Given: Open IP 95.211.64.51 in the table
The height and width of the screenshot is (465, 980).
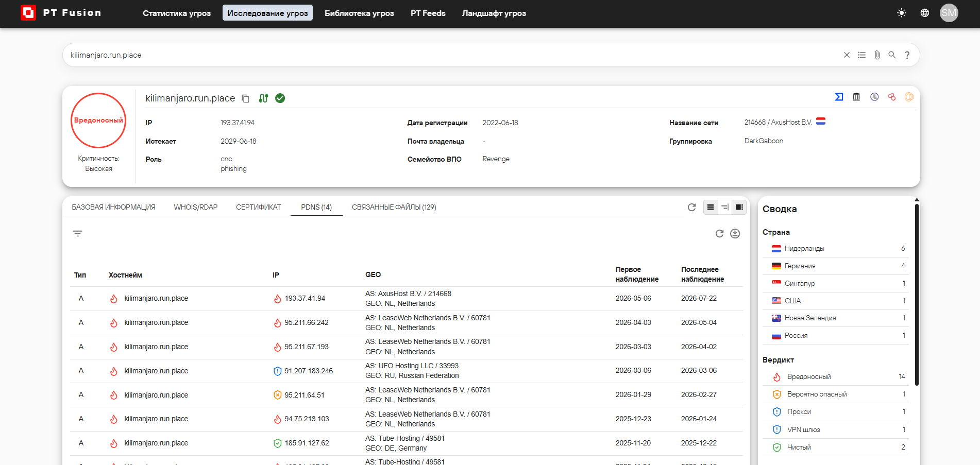Looking at the screenshot, I should [x=305, y=395].
